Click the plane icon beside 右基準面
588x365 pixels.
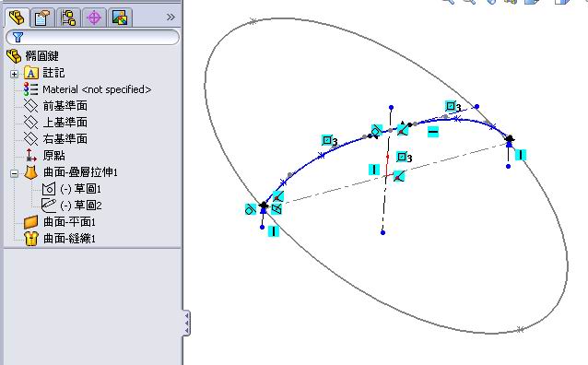click(x=30, y=139)
